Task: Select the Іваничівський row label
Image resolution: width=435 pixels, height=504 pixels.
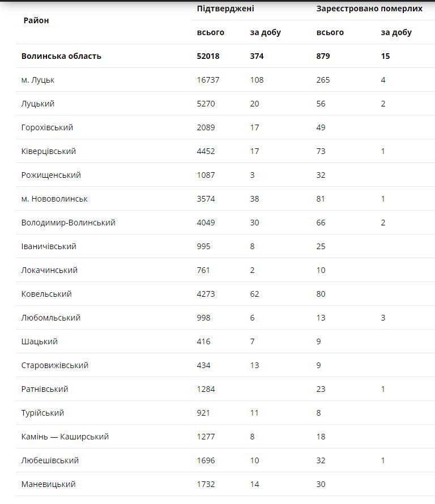Action: coord(49,246)
